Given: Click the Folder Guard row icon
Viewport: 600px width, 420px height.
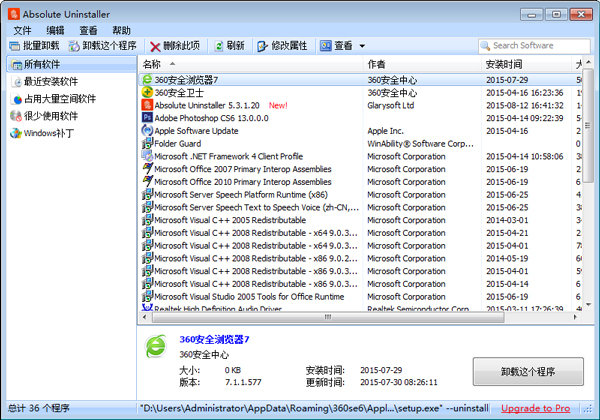Looking at the screenshot, I should pyautogui.click(x=147, y=143).
